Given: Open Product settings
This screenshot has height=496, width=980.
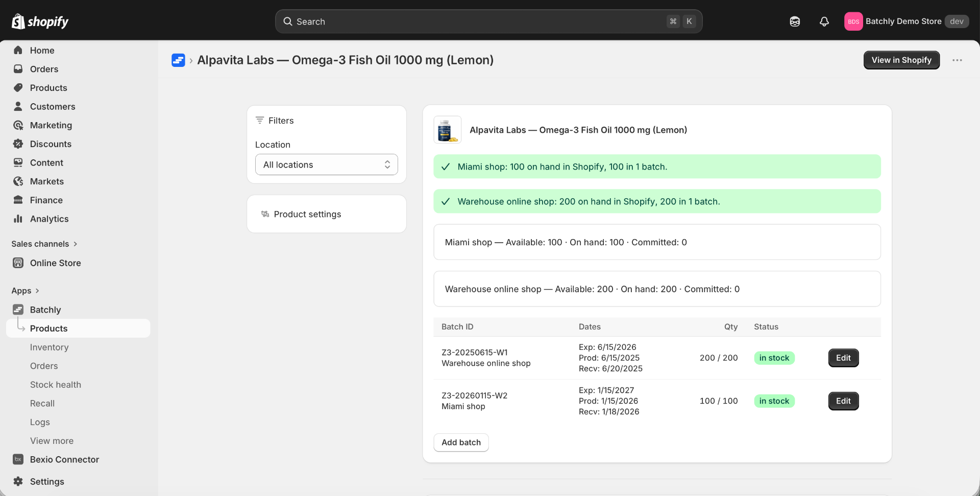Looking at the screenshot, I should [x=327, y=214].
